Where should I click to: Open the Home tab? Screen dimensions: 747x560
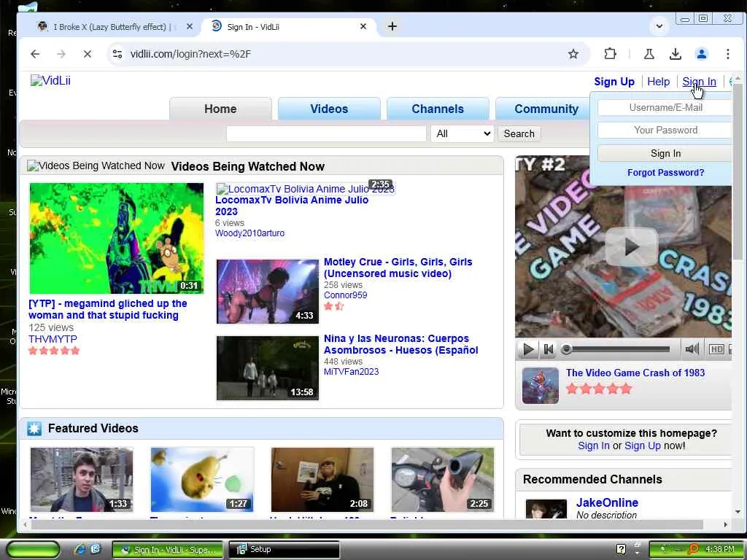click(x=220, y=109)
